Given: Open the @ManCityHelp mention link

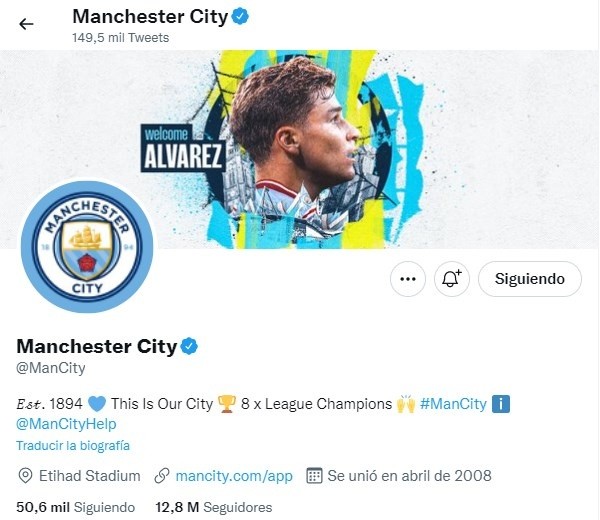Looking at the screenshot, I should point(66,424).
